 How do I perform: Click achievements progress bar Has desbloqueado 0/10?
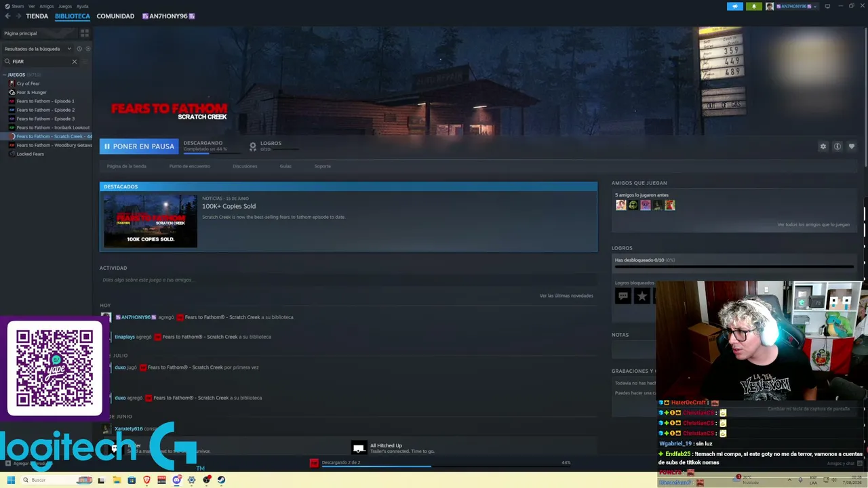coord(734,266)
